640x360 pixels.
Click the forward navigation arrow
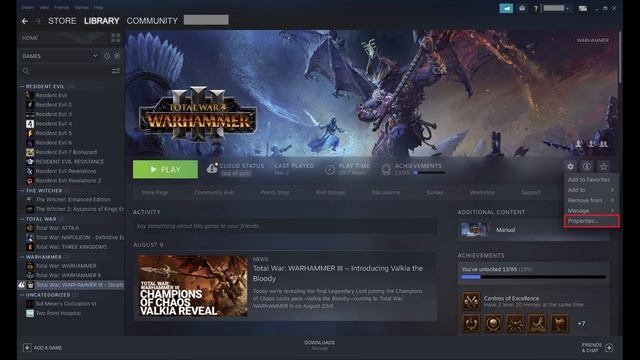coord(38,21)
